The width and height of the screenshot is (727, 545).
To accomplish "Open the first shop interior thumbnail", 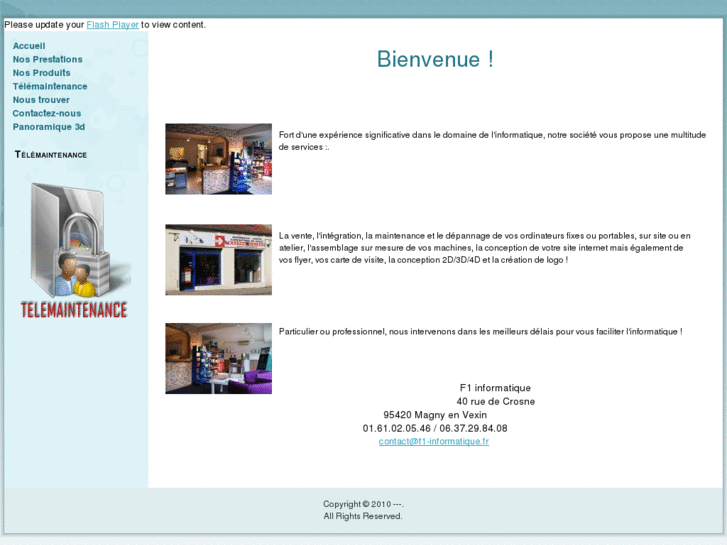I will pos(218,159).
